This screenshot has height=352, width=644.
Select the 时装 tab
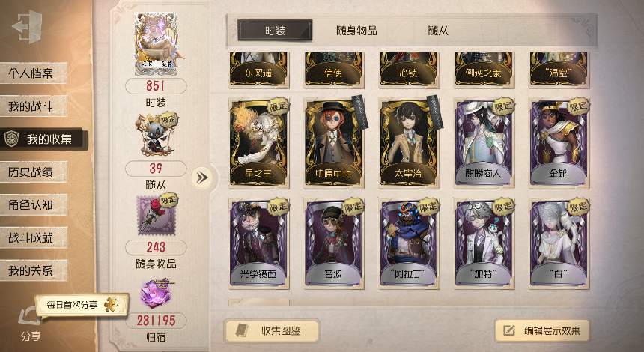(275, 31)
